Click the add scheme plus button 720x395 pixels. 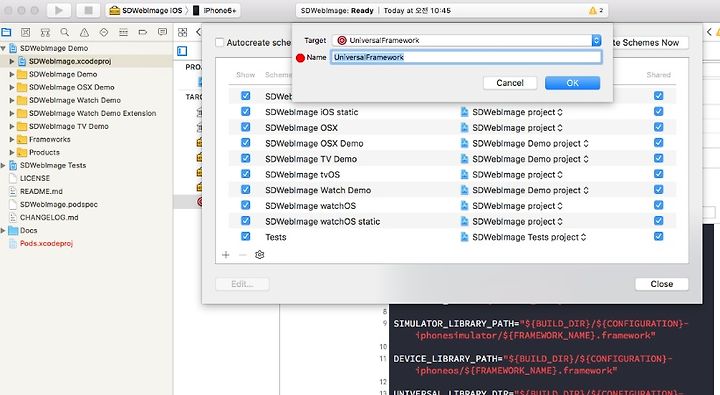(x=225, y=254)
